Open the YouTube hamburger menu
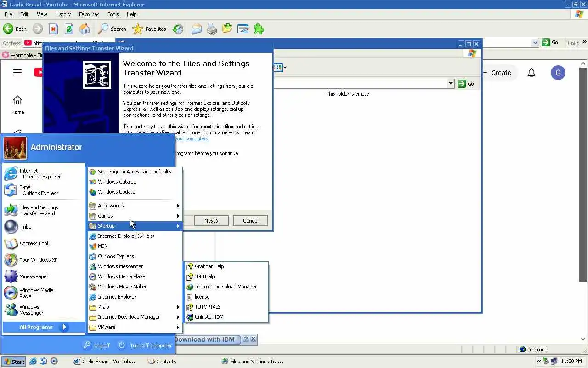Screen dimensions: 588x368 (x=17, y=72)
